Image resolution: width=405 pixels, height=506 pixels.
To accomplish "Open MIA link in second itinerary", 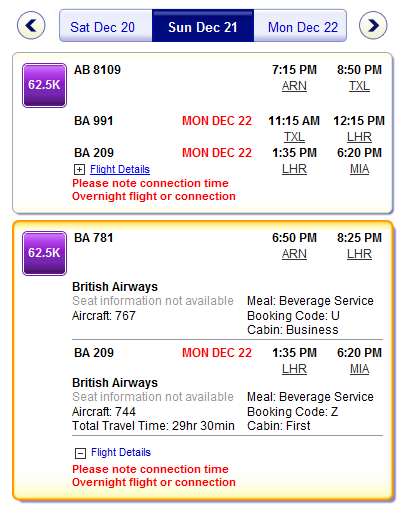I will (359, 369).
